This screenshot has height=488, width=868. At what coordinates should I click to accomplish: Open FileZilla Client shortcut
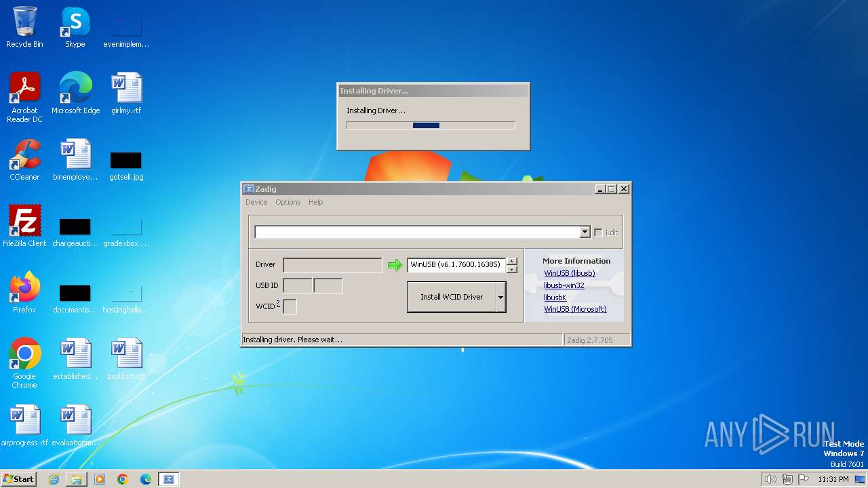[24, 226]
